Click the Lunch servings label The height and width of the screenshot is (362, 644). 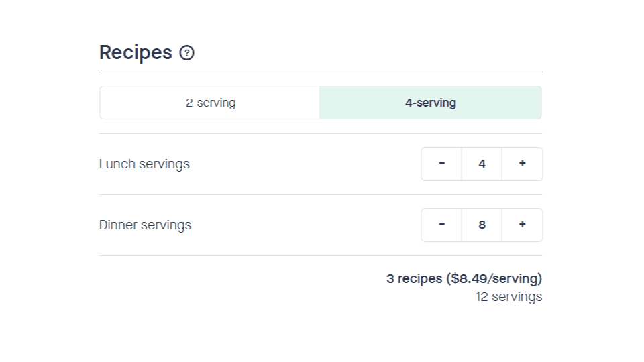(x=144, y=164)
